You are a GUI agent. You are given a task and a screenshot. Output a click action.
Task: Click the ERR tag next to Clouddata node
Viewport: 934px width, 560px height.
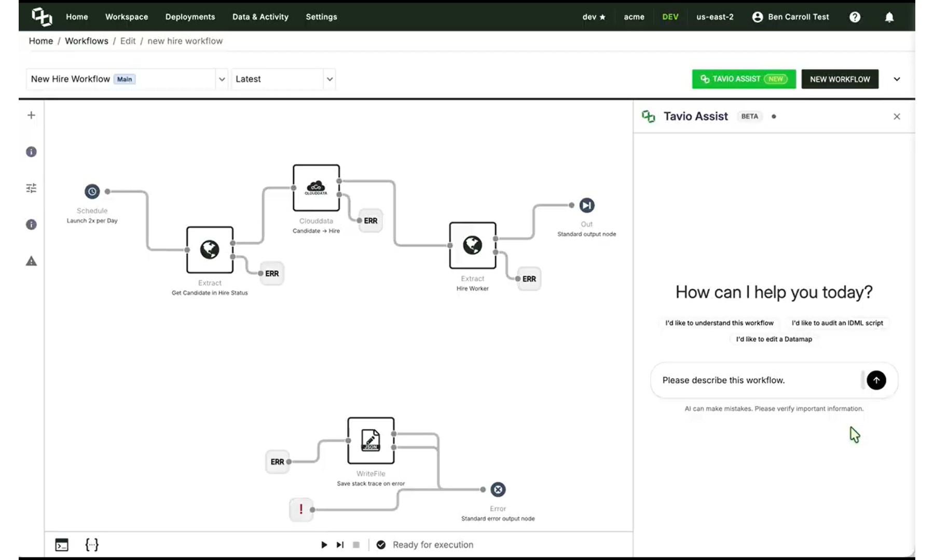[x=370, y=220]
